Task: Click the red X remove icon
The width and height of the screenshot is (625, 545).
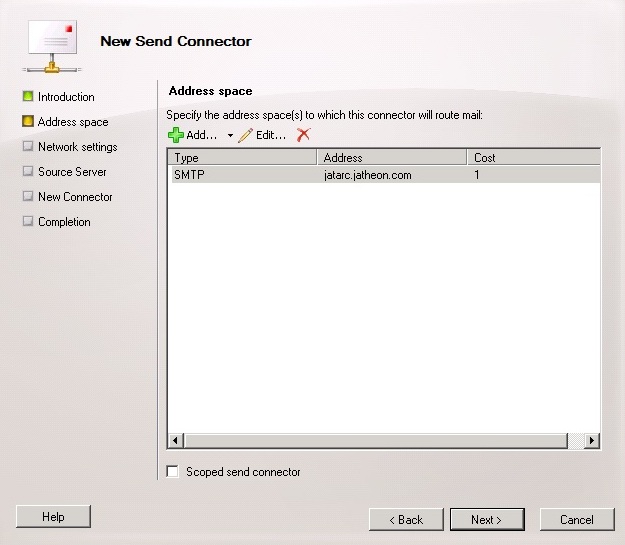Action: tap(303, 135)
